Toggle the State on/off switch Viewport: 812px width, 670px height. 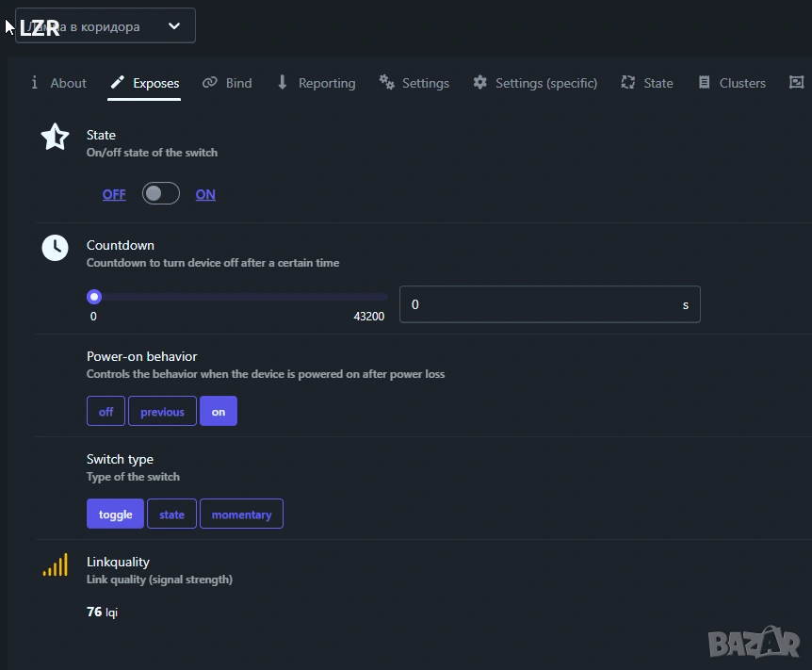tap(160, 194)
